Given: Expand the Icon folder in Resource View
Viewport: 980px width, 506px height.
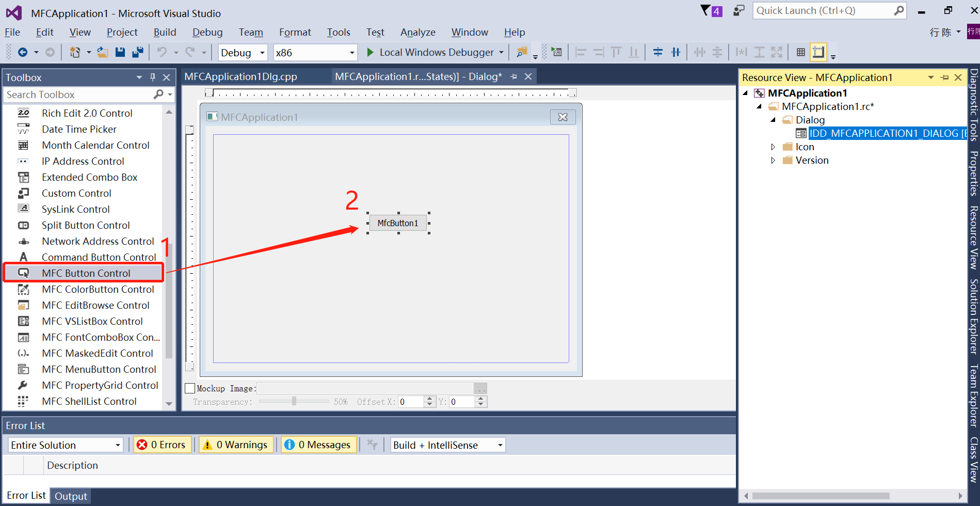Looking at the screenshot, I should pos(773,147).
